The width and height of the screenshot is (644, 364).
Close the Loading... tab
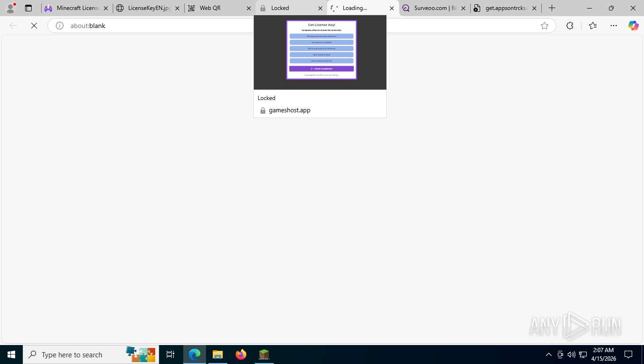(392, 8)
